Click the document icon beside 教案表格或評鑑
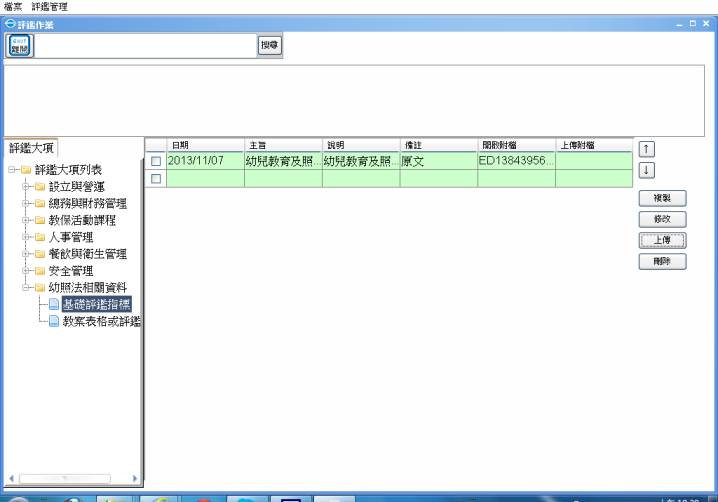 (x=54, y=321)
